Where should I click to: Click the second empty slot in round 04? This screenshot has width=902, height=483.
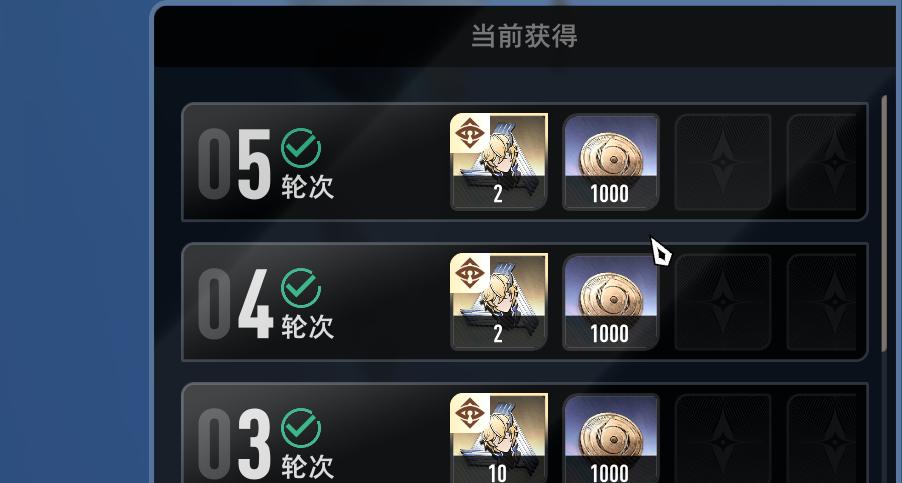tap(821, 302)
